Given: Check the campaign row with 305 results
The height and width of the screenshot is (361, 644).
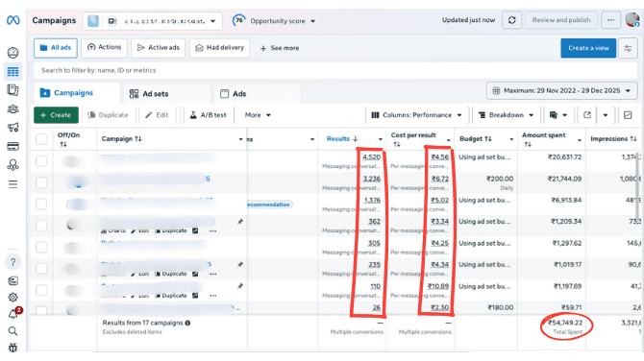Looking at the screenshot, I should tap(41, 247).
